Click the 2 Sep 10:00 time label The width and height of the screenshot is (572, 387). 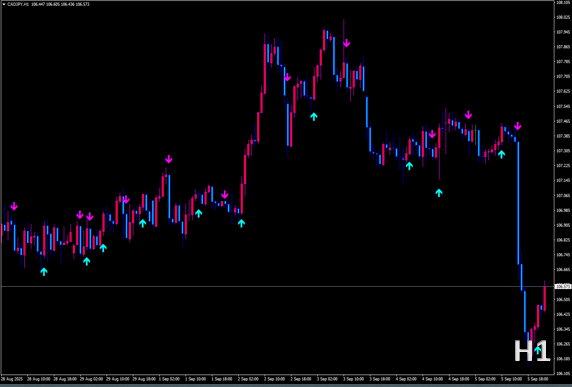[x=275, y=379]
